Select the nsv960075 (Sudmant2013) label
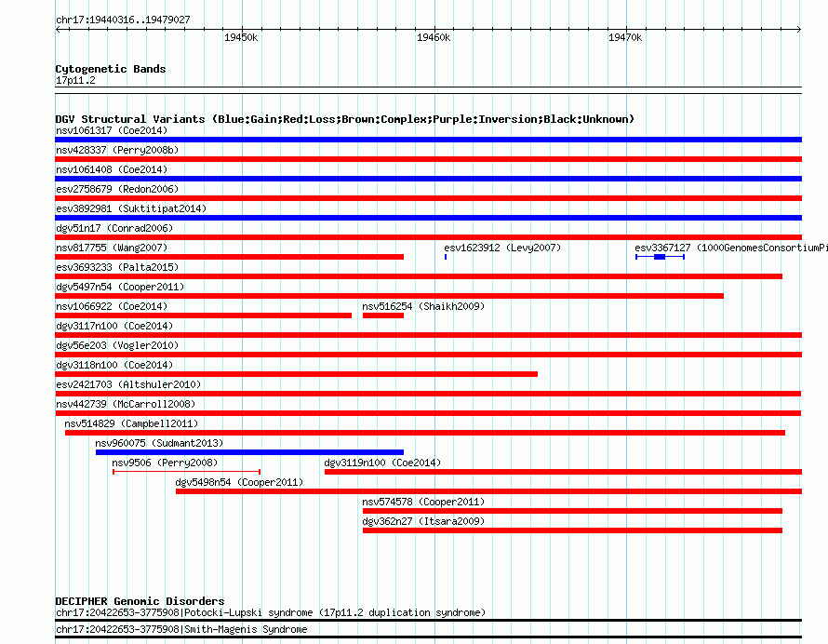The width and height of the screenshot is (828, 644). click(159, 443)
